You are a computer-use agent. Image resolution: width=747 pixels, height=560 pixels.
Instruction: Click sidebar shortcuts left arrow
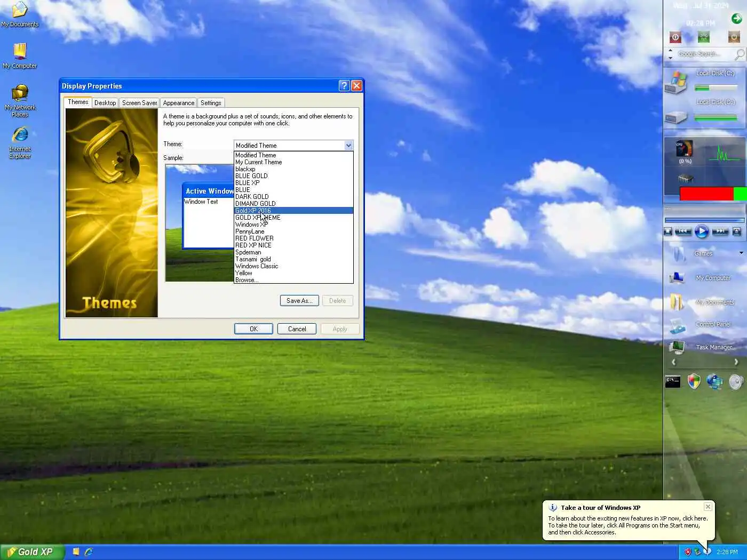click(x=673, y=362)
